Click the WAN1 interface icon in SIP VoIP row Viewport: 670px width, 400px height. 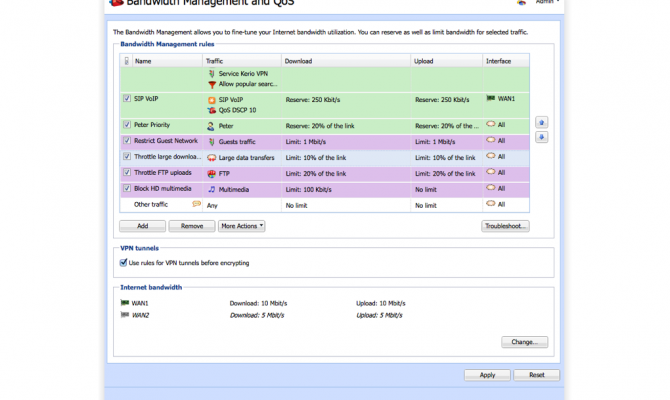(x=491, y=99)
